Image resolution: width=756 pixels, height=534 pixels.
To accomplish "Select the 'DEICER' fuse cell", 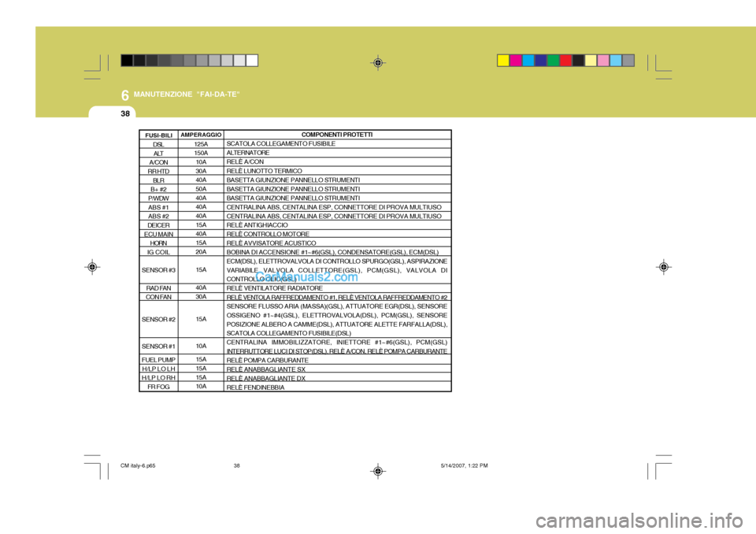I will coord(158,225).
